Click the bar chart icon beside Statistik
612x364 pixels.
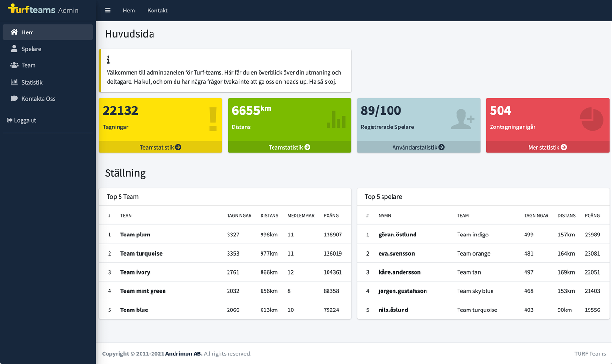14,82
